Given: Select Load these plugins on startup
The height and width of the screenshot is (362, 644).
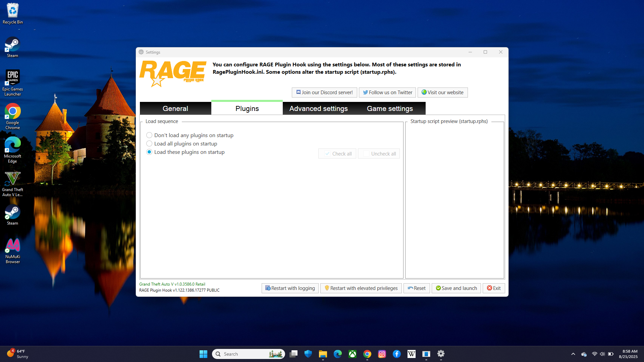Looking at the screenshot, I should click(x=149, y=152).
